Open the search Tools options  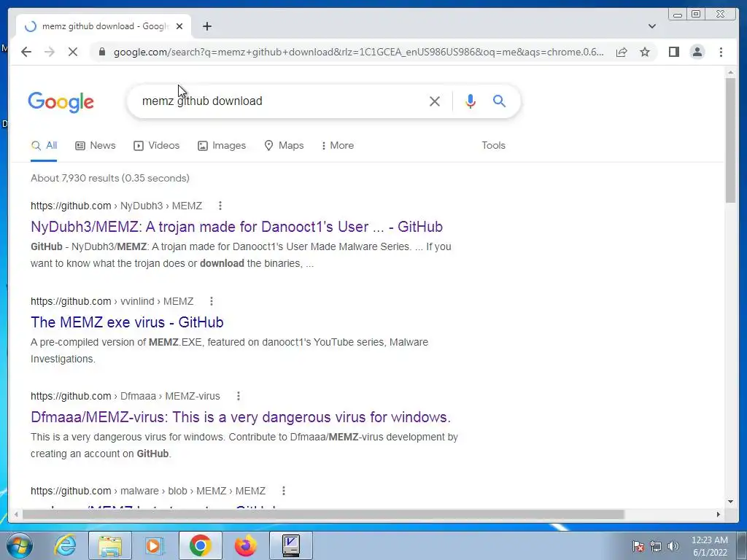494,146
